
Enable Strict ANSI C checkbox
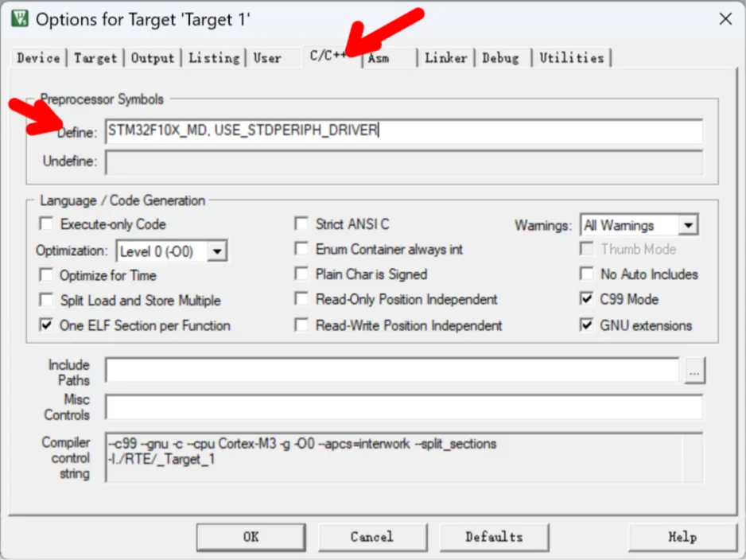301,224
